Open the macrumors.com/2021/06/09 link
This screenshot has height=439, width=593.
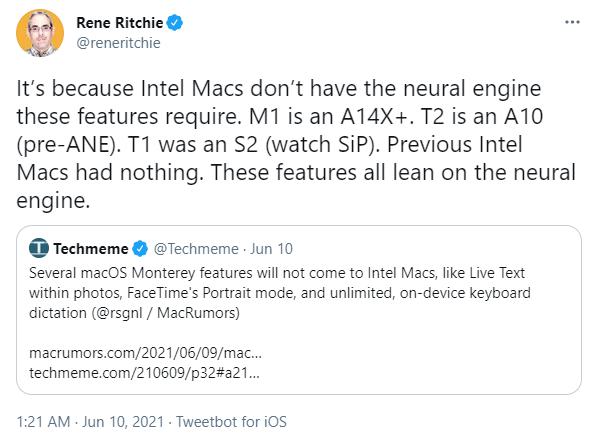(x=145, y=353)
